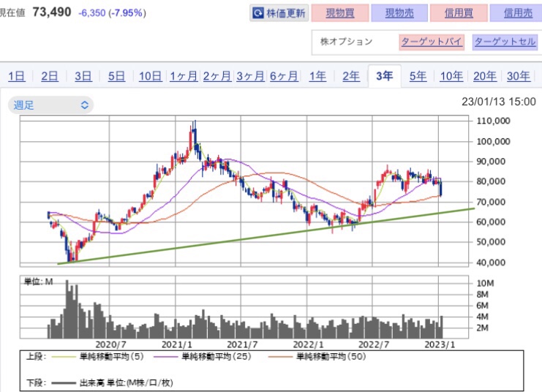542x392 pixels.
Task: Open the ターゲットバイ link
Action: [x=432, y=42]
